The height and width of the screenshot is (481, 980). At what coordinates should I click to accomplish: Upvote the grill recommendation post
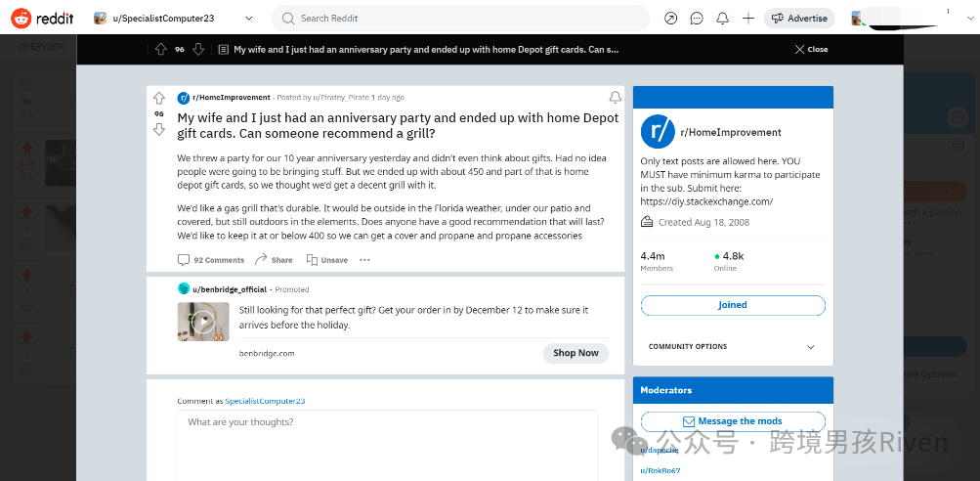(159, 98)
